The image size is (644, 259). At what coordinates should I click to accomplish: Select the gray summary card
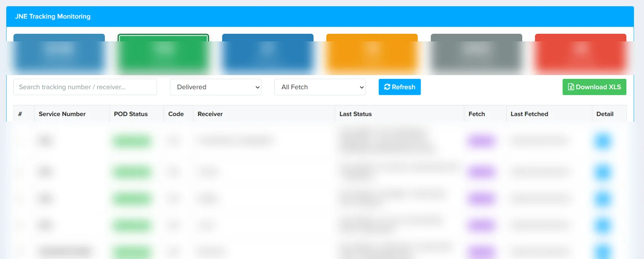[x=476, y=53]
